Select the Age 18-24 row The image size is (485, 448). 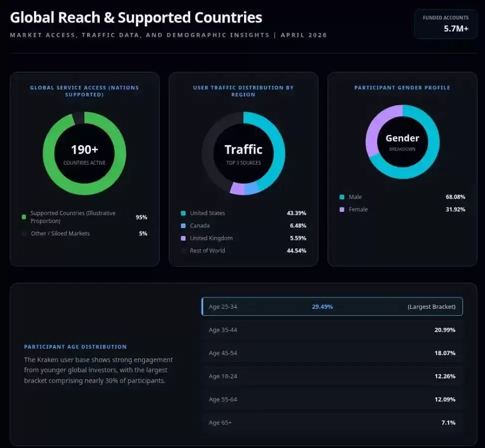[332, 376]
